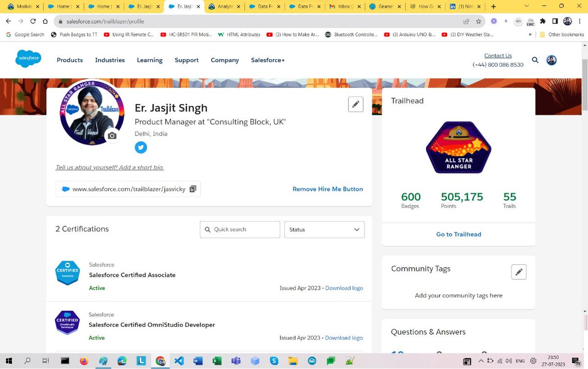Click the Salesforce Certified Associate badge logo

(x=67, y=273)
